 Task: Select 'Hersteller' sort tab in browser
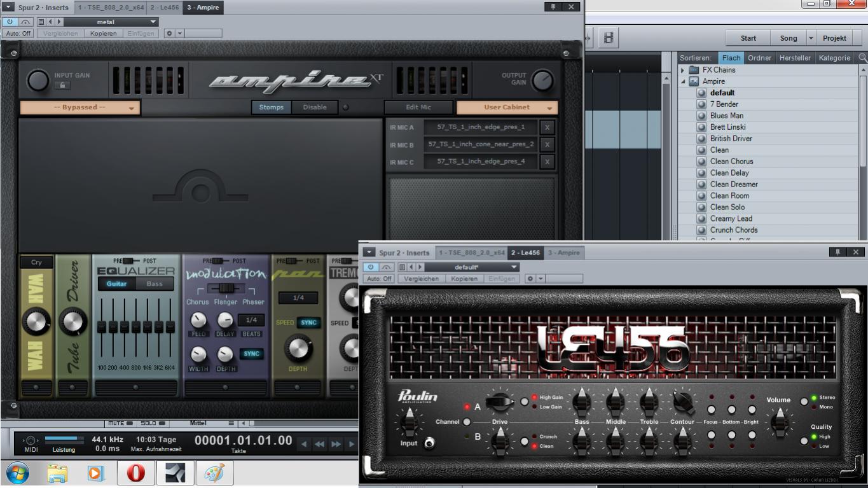point(795,58)
